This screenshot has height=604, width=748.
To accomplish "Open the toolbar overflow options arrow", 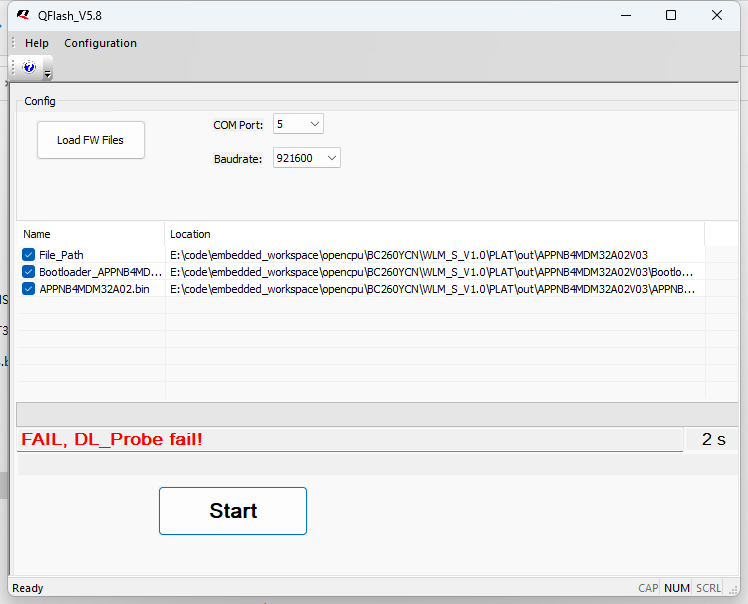I will click(x=48, y=73).
